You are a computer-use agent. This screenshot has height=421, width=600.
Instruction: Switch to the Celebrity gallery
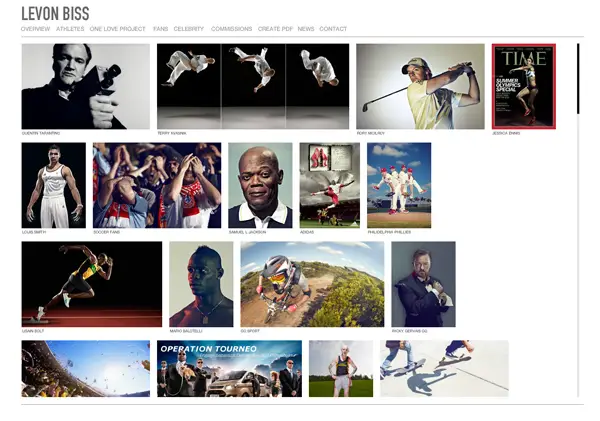189,29
